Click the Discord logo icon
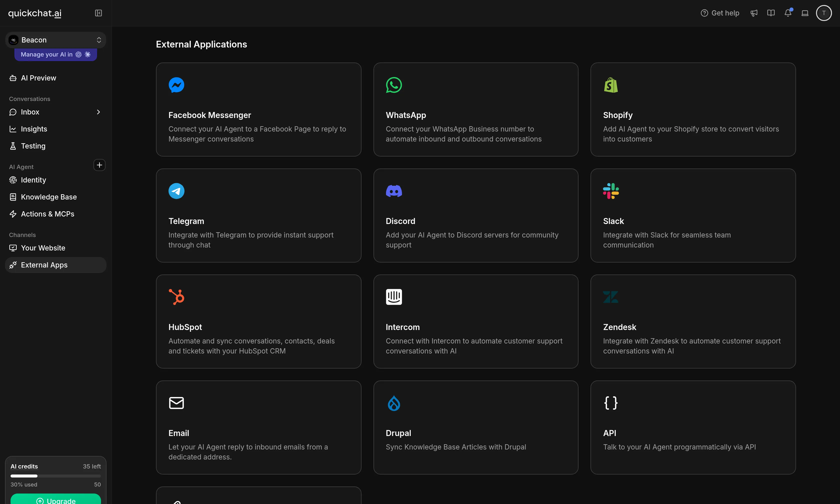The image size is (840, 504). tap(393, 191)
